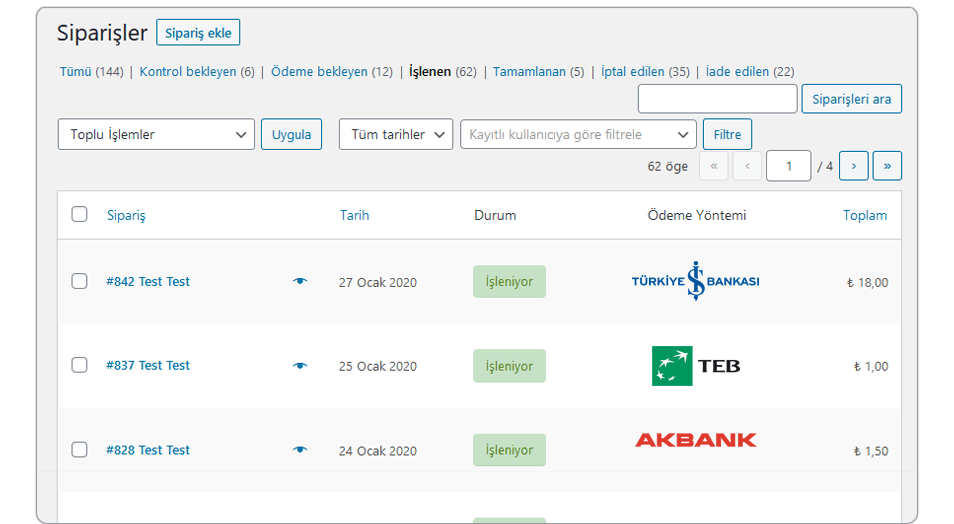Preview order #828 with eye icon

300,450
